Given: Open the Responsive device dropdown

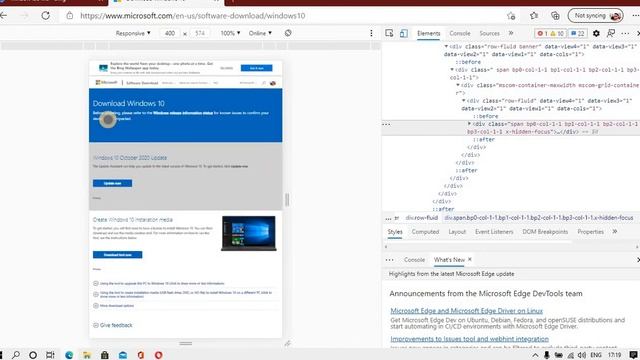Looking at the screenshot, I should click(x=133, y=33).
